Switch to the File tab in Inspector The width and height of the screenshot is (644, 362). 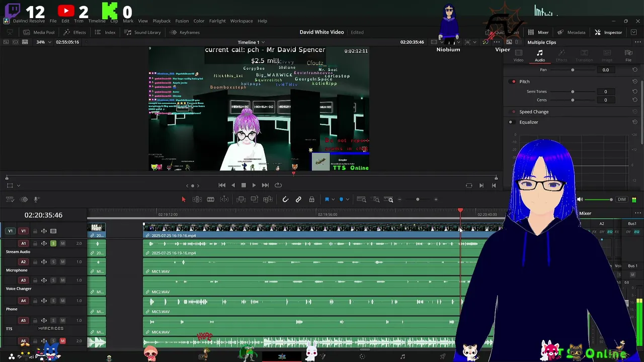[628, 56]
